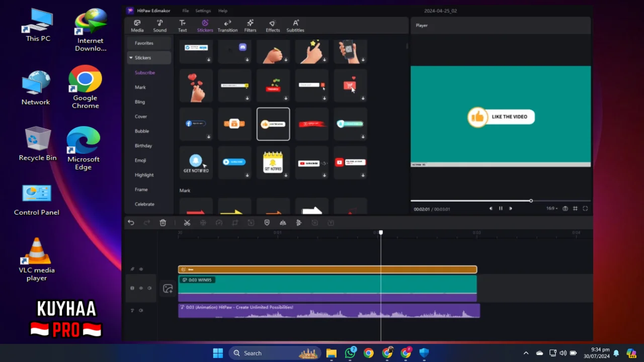The height and width of the screenshot is (362, 644).
Task: Choose the calendar Get Notified sticker
Action: click(273, 163)
